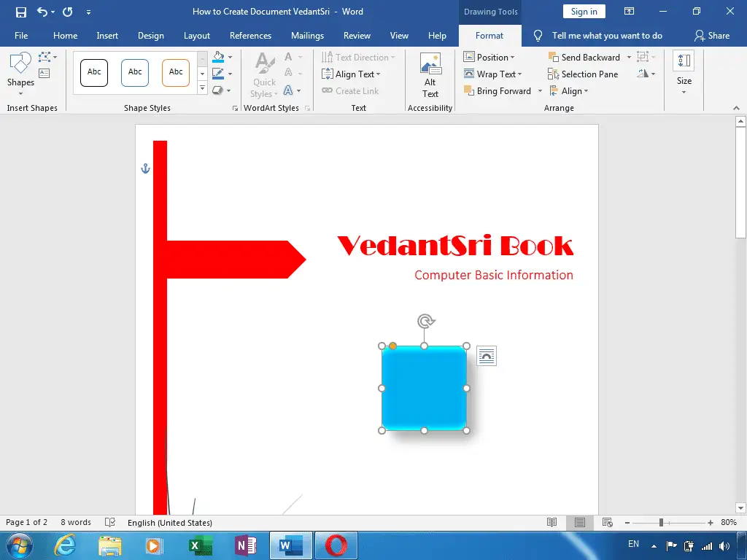The width and height of the screenshot is (747, 560).
Task: Click the zoom slider handle
Action: tap(661, 522)
